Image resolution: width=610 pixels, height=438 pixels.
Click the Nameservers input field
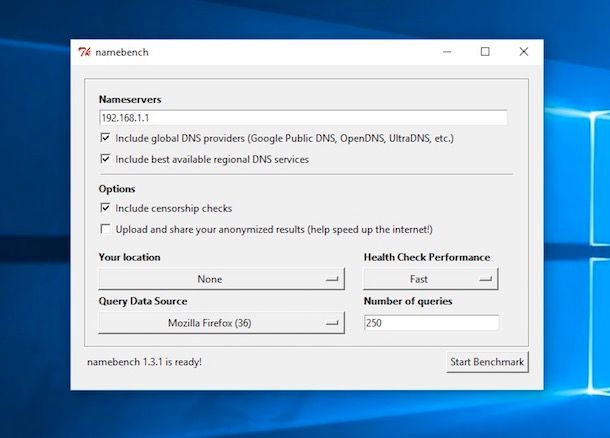tap(303, 117)
